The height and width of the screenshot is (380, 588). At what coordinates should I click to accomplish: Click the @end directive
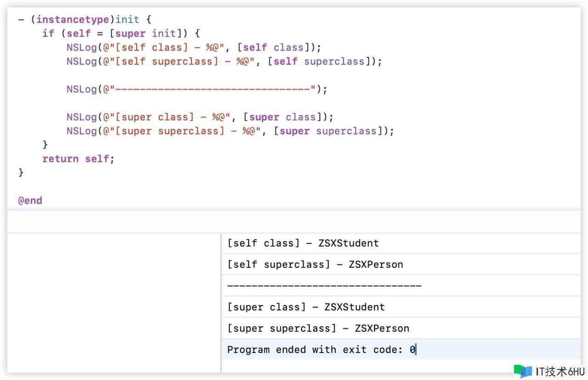[x=30, y=201]
